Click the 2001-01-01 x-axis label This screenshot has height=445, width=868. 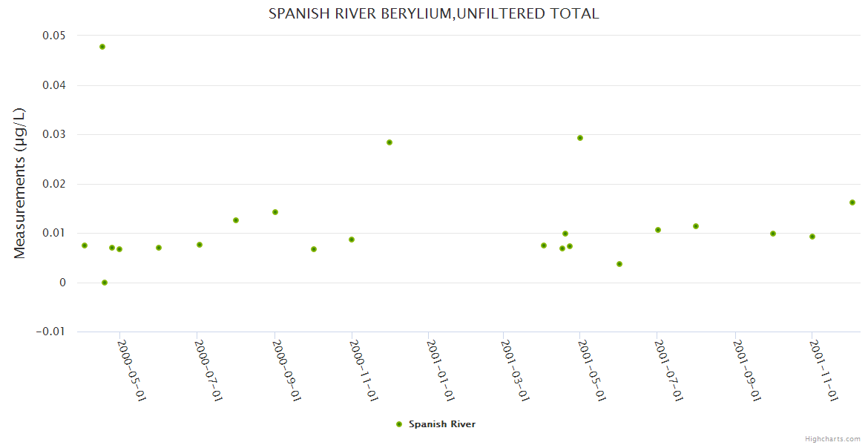[441, 370]
